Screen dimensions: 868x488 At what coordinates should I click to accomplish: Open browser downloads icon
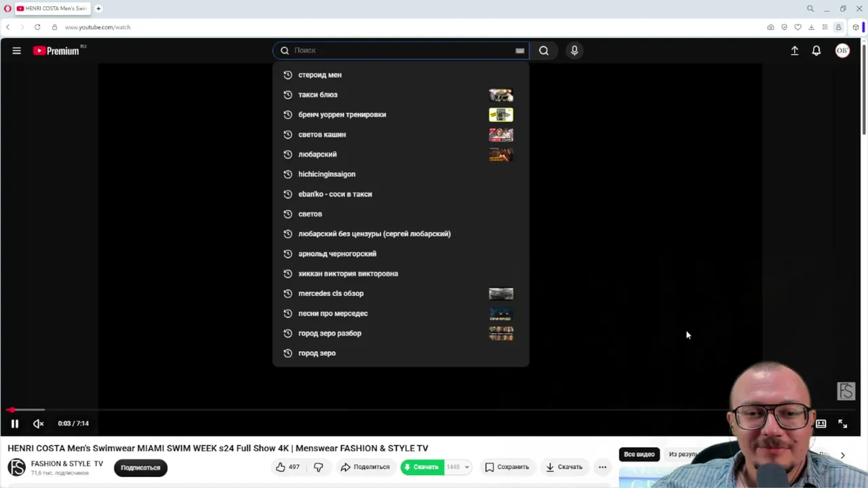[x=811, y=27]
